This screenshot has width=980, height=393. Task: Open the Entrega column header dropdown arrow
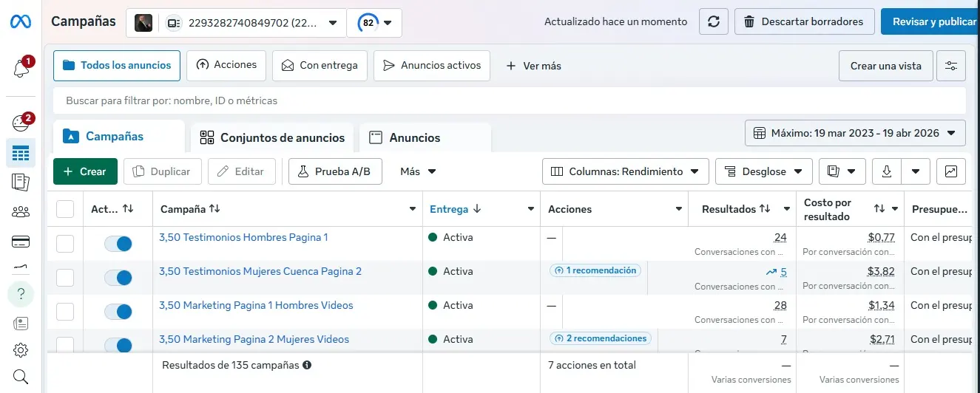[531, 210]
